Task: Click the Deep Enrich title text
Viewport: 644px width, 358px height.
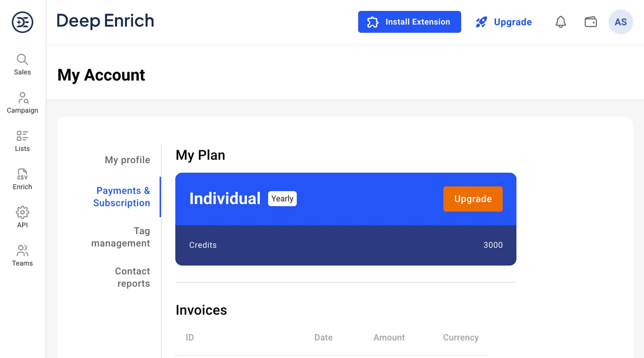Action: [105, 21]
